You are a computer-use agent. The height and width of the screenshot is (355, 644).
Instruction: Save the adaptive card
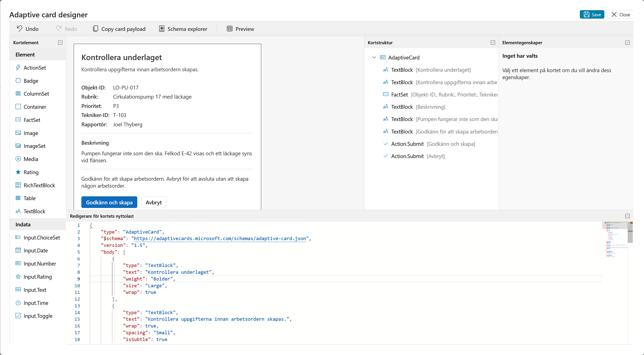(x=592, y=14)
